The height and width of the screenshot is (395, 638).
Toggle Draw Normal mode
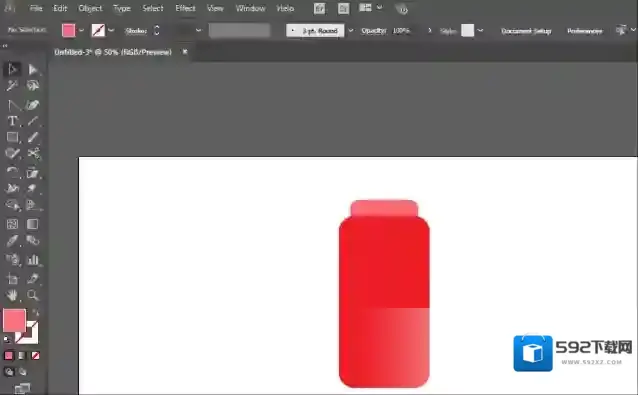point(9,371)
